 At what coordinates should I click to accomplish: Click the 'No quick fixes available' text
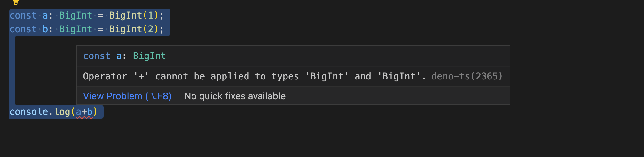(x=235, y=96)
